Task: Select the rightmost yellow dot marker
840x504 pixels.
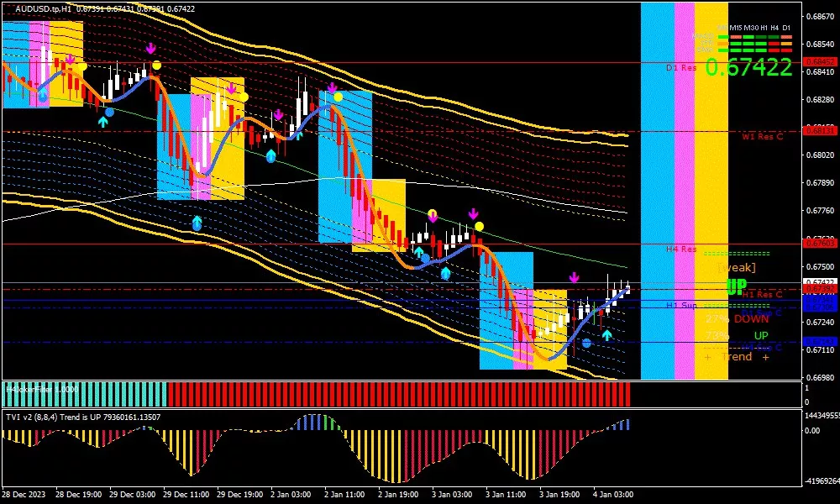Action: 479,226
